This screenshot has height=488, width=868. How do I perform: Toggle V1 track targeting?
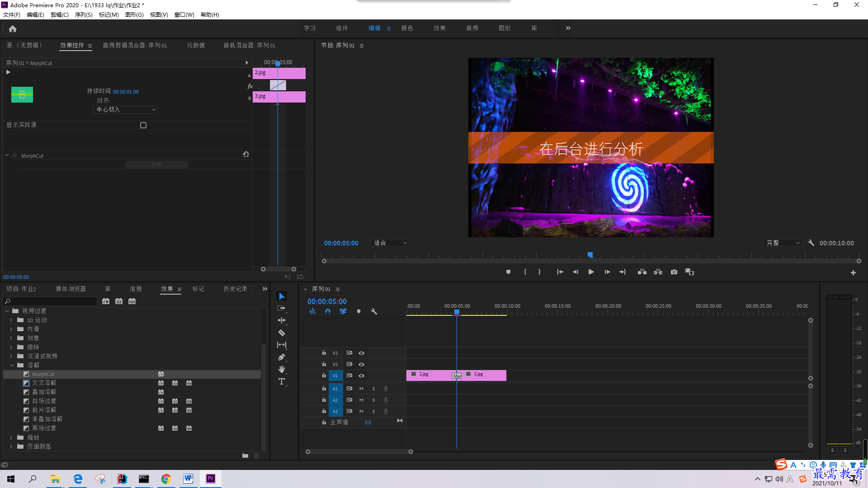(335, 375)
